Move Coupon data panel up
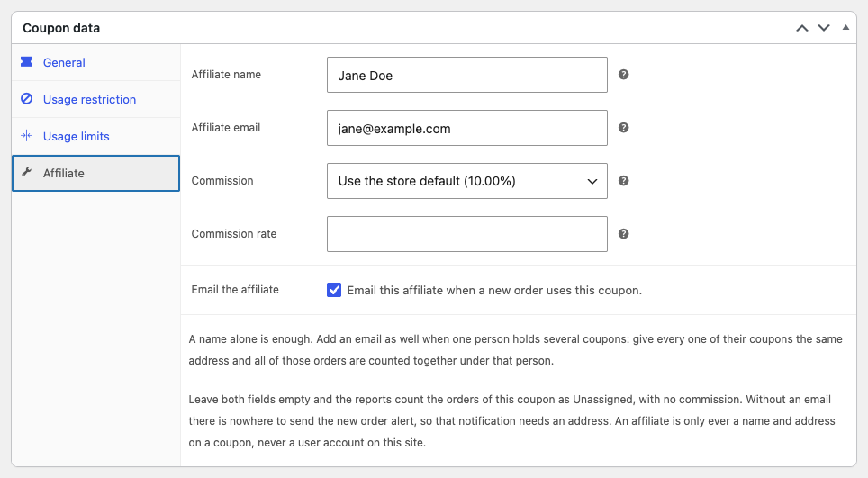 click(x=802, y=28)
